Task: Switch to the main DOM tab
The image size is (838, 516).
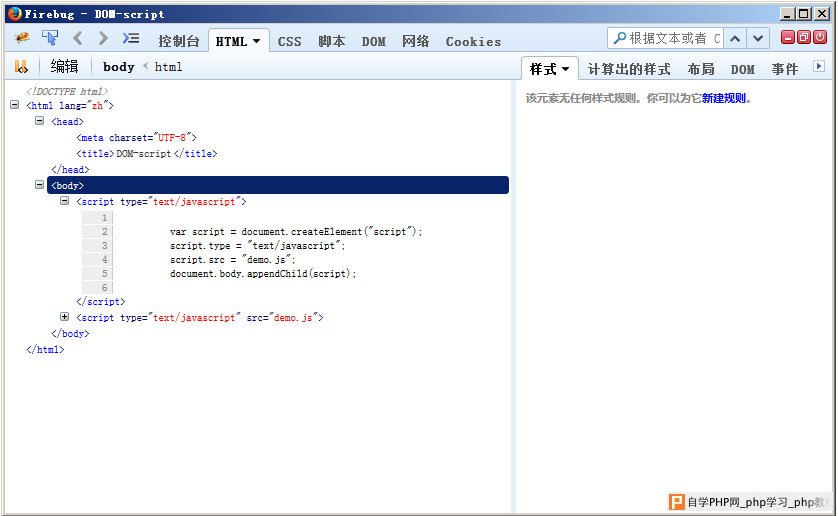Action: [x=374, y=41]
